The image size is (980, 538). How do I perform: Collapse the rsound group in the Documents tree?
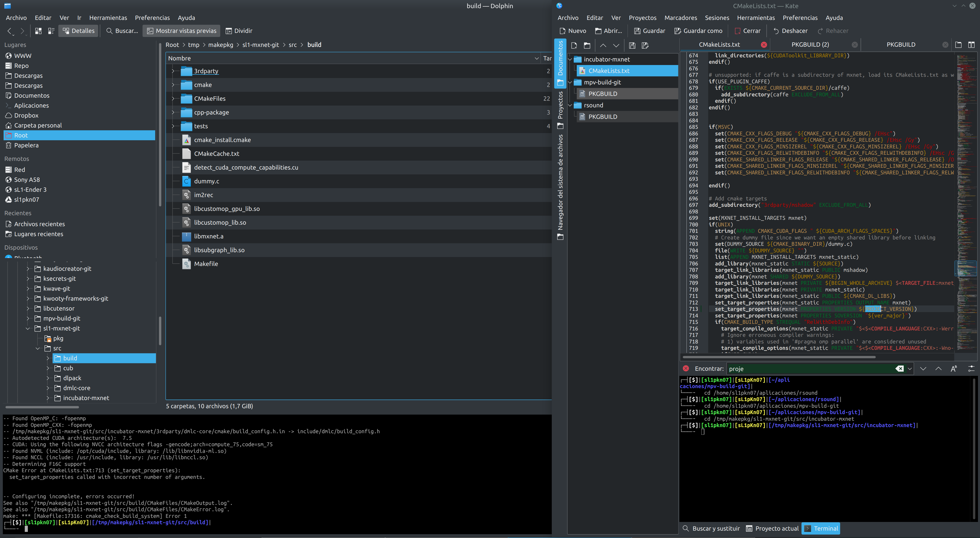[570, 105]
